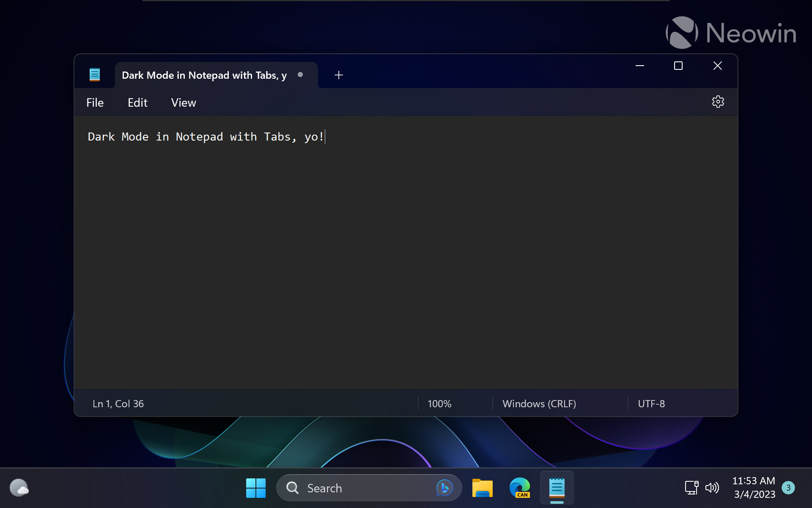Select the 'Dark Mode in Notepad with Tabs' tab
This screenshot has width=812, height=508.
pyautogui.click(x=216, y=75)
